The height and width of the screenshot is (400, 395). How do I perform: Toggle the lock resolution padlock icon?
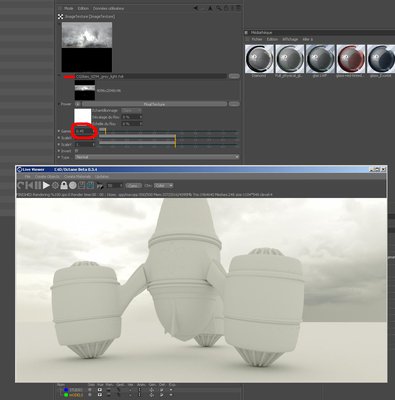(x=64, y=186)
